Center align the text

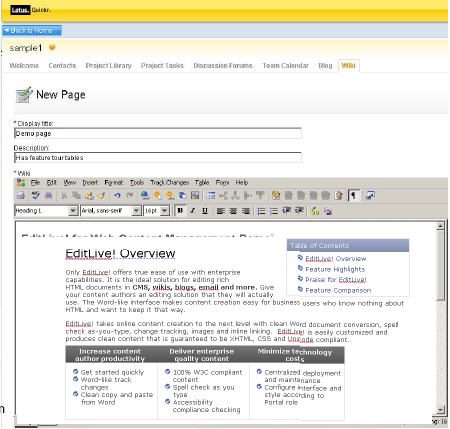(233, 211)
